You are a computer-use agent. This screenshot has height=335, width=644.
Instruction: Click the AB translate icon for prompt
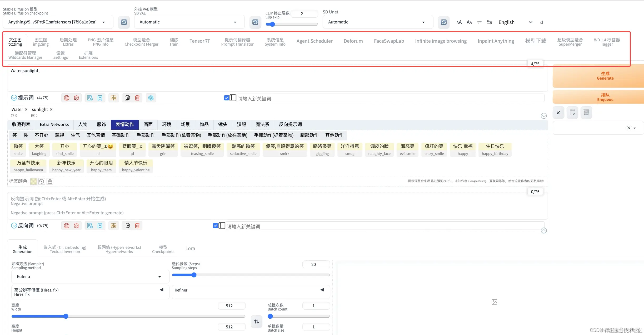coord(114,98)
